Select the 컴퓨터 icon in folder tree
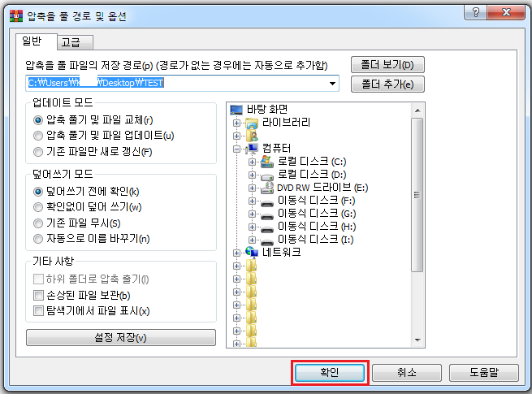532x394 pixels. [x=253, y=149]
